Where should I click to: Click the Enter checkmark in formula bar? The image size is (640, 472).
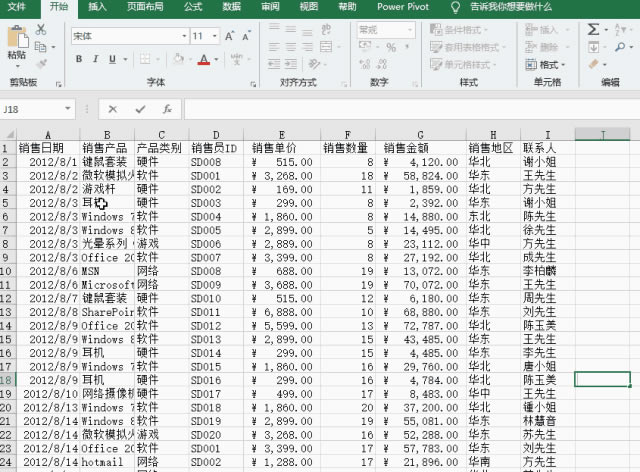(139, 109)
